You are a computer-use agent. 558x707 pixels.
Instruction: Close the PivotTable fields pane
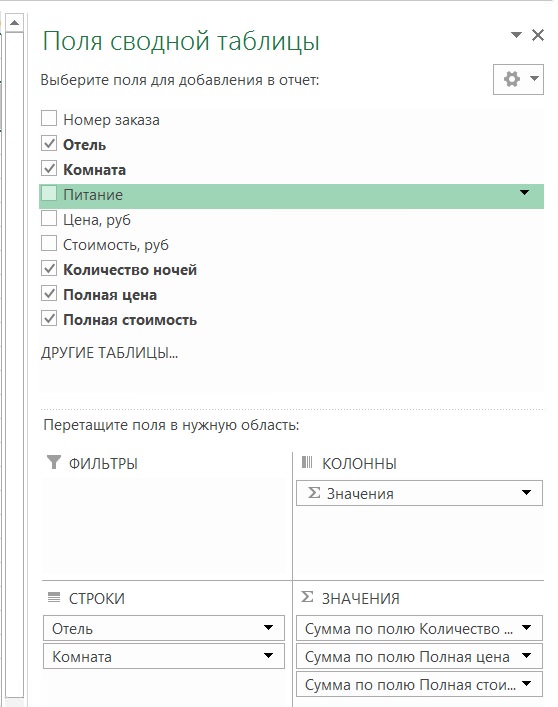(x=538, y=35)
